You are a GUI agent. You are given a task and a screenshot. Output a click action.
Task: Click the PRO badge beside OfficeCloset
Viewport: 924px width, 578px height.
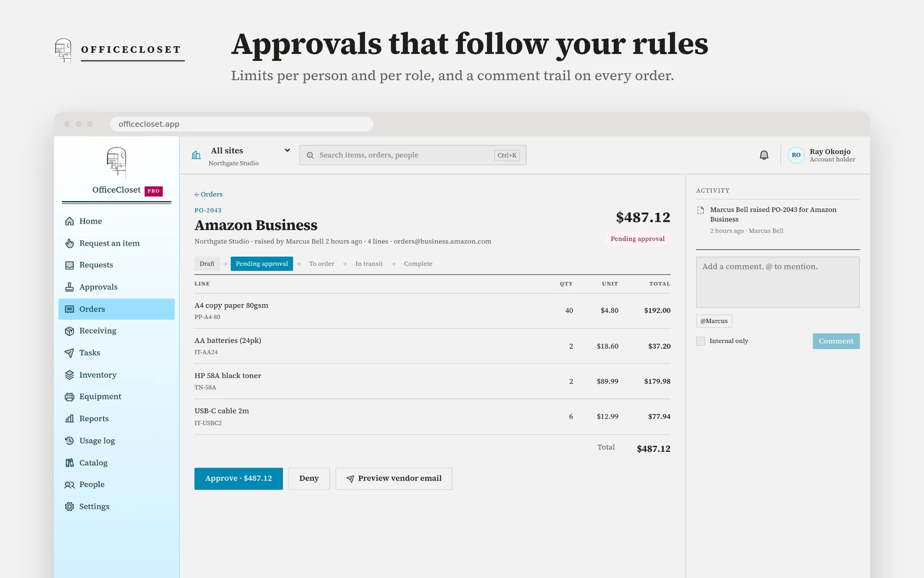[x=154, y=191]
